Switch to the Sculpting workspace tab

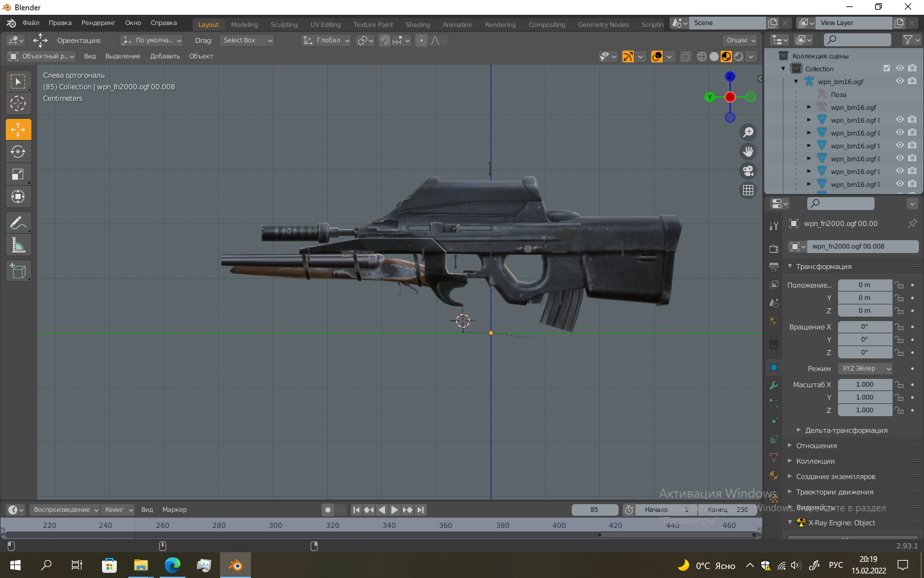(x=284, y=24)
